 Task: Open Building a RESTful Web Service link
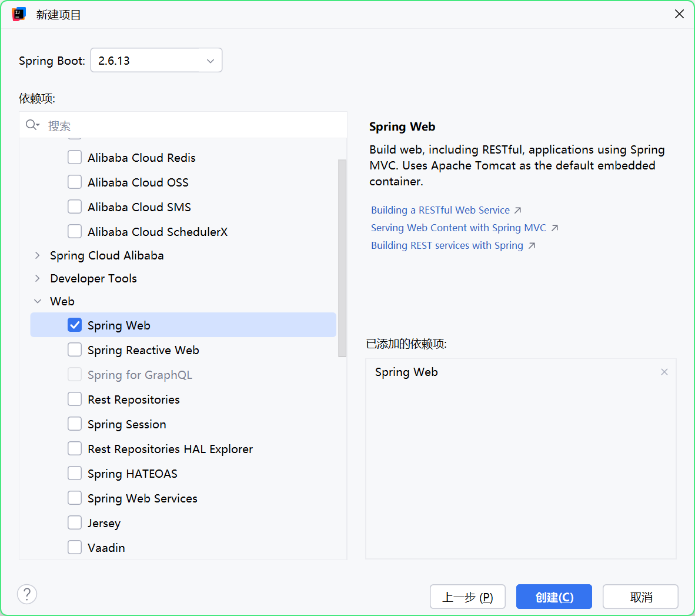[440, 211]
